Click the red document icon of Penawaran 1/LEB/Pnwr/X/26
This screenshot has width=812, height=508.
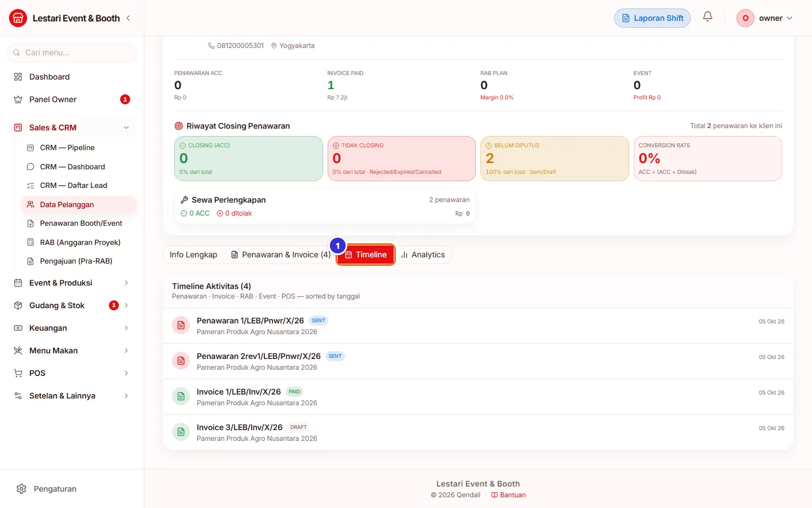click(181, 325)
